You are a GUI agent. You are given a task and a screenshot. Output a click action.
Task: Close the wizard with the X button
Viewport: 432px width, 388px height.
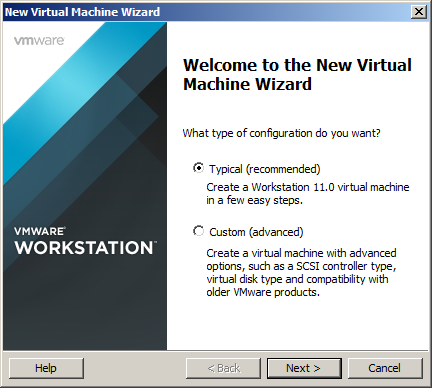click(x=419, y=12)
